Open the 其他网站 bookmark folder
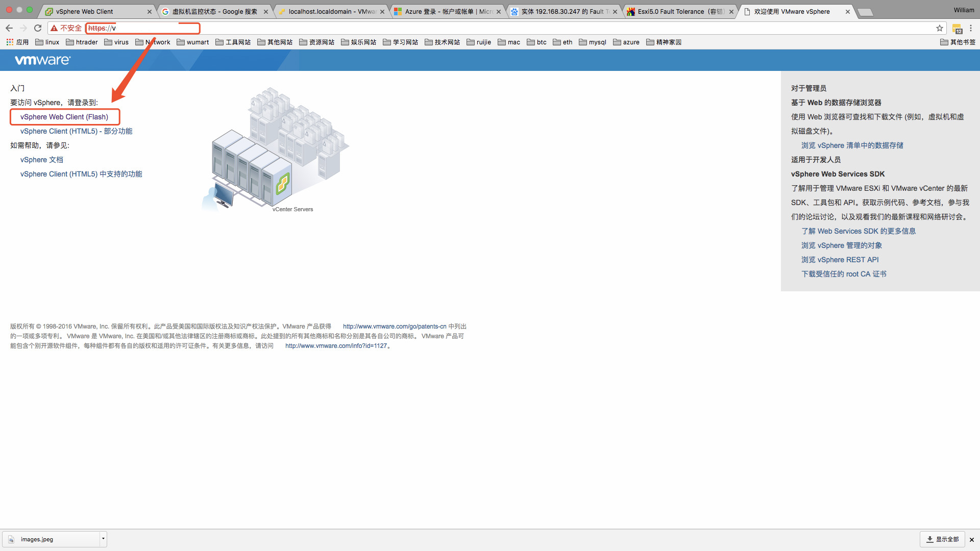The height and width of the screenshot is (551, 980). [275, 42]
